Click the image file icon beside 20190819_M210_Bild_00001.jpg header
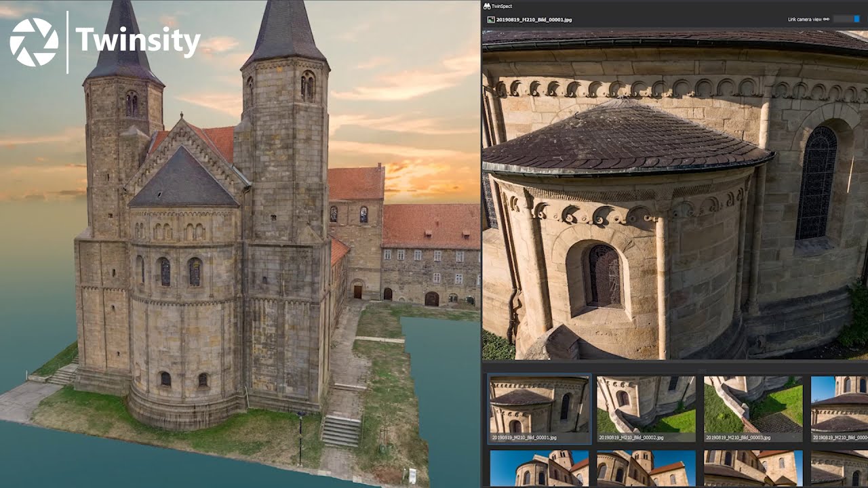Screen dimensions: 868x488 tap(490, 20)
